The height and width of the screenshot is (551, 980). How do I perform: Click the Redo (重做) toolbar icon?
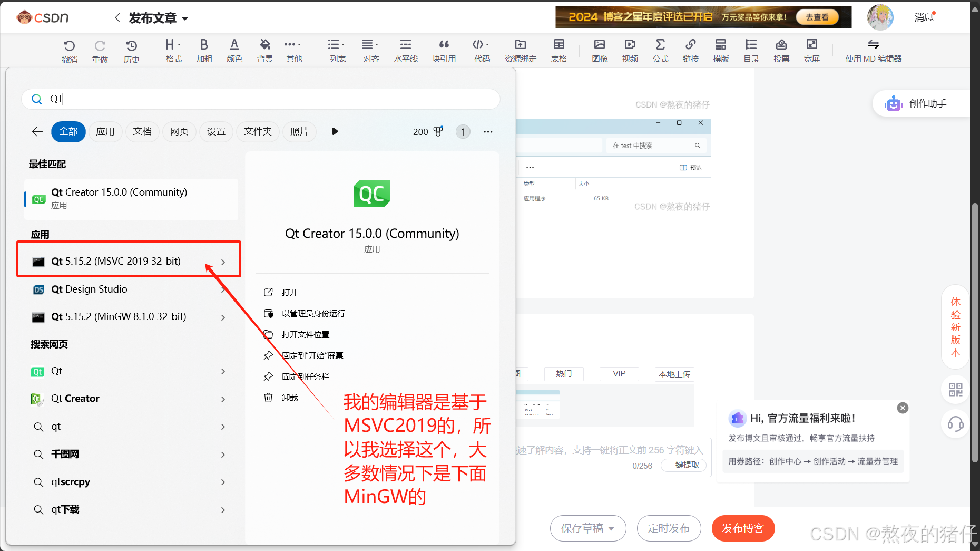100,51
